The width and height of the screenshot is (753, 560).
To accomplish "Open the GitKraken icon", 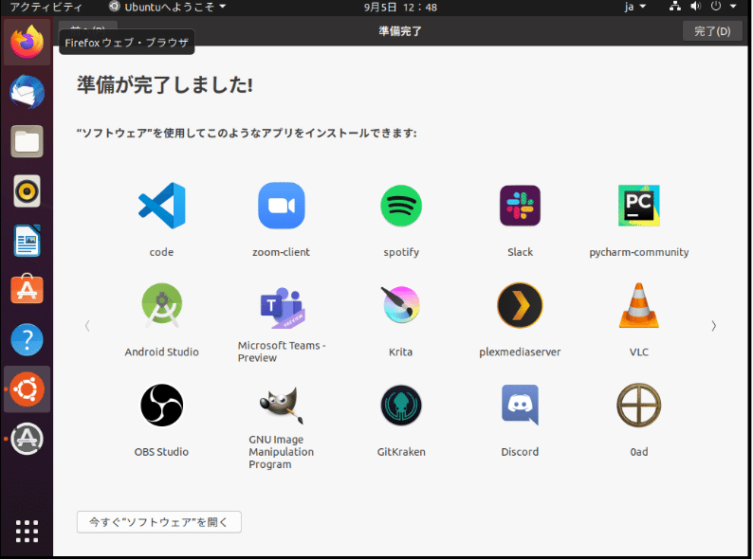I will pyautogui.click(x=401, y=405).
